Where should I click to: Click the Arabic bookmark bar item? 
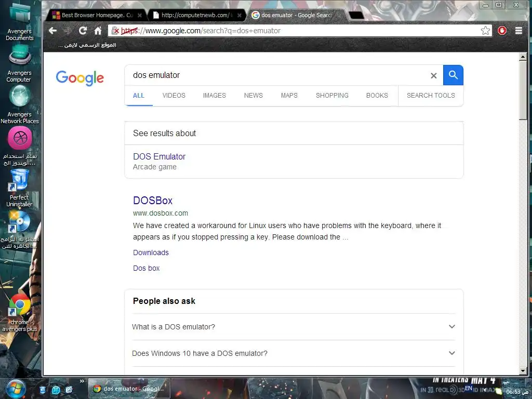[87, 45]
